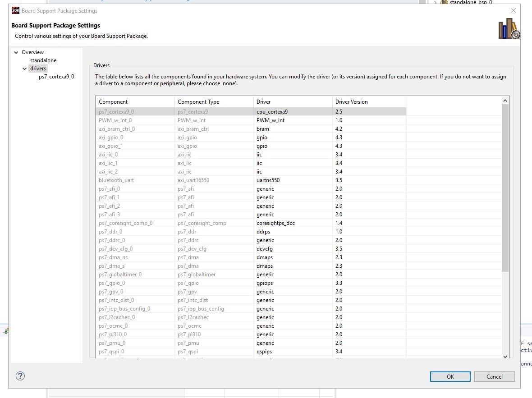Open driver dropdown for PWM_w_Int_0
Viewport: 532px width, 398px height.
pos(292,120)
